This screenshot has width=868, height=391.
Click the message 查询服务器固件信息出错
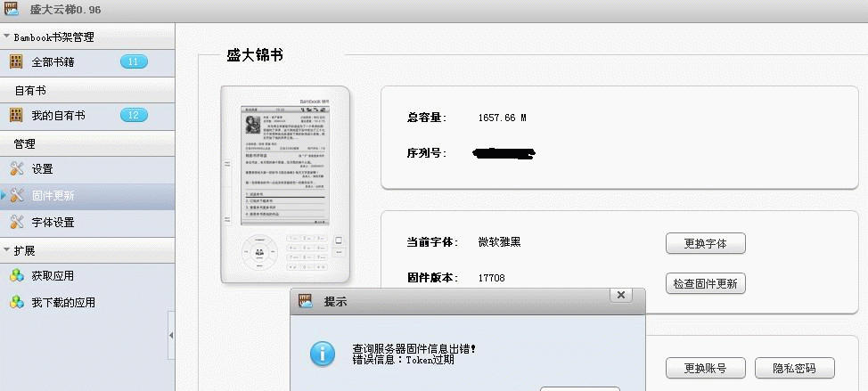414,349
